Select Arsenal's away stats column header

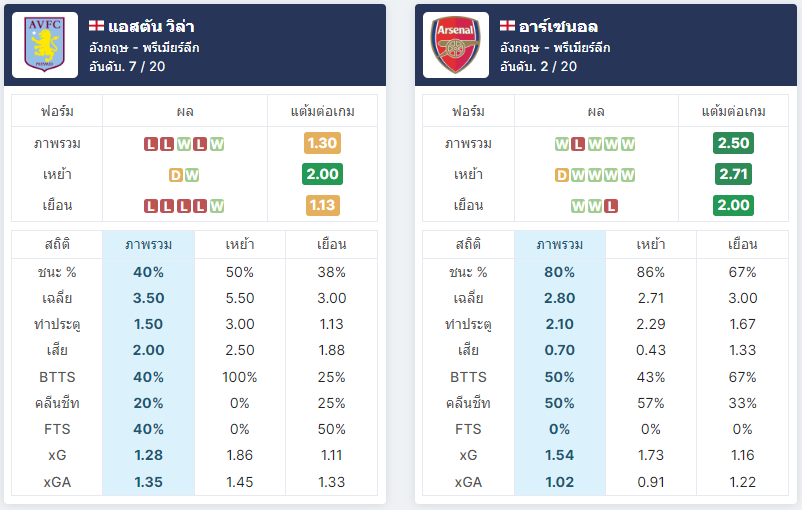742,245
